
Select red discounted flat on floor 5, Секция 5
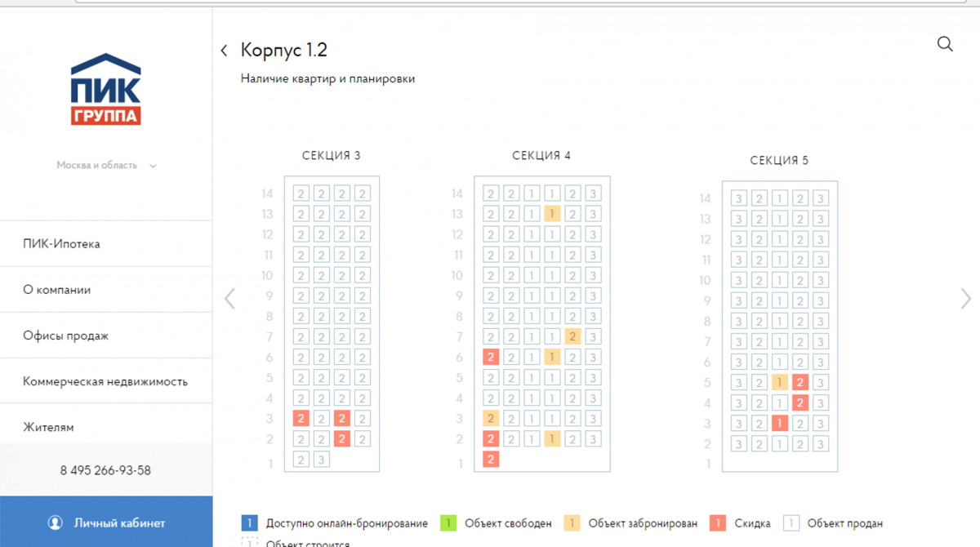tap(800, 382)
